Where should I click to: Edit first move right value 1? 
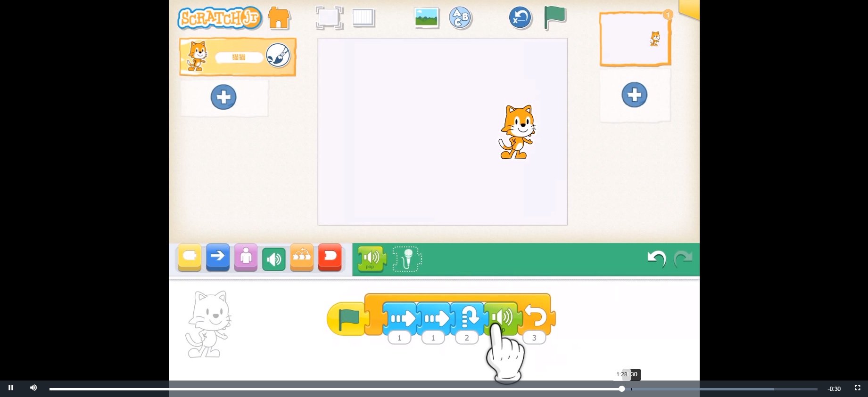pos(399,338)
